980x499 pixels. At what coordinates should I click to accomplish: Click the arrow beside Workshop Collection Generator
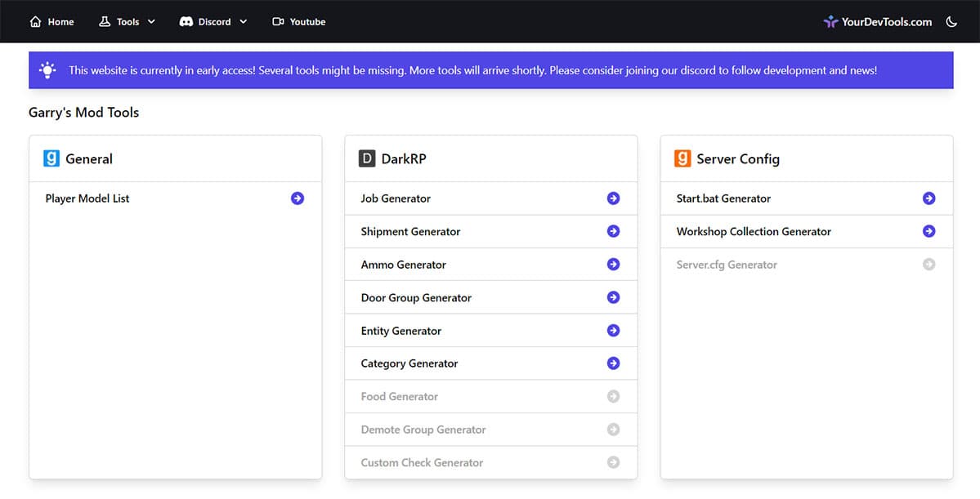click(929, 231)
